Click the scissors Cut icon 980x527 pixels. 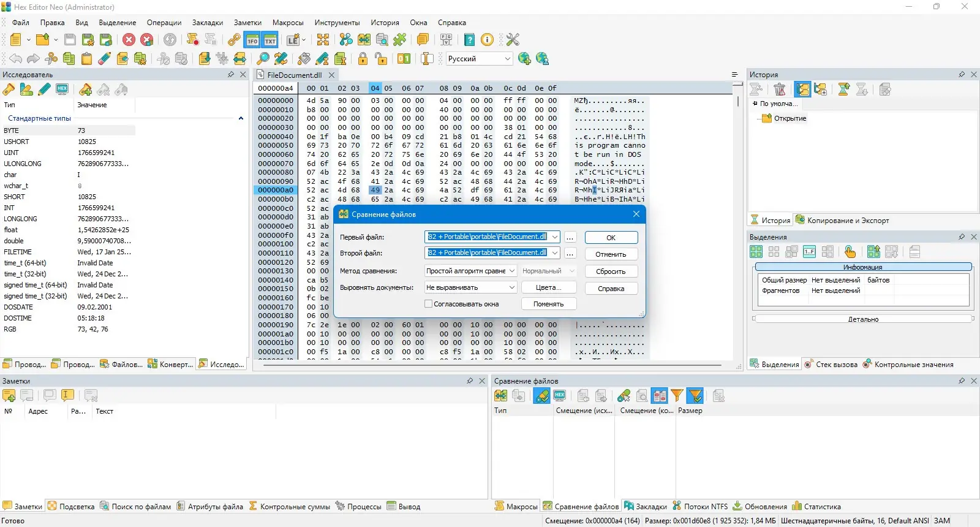tap(51, 58)
